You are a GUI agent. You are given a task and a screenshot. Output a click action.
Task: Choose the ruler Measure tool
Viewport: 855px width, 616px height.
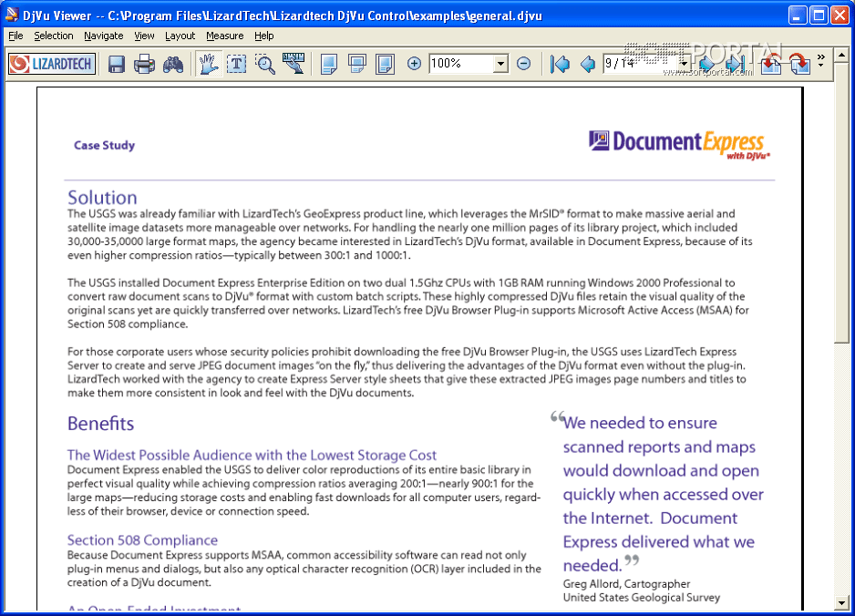pyautogui.click(x=294, y=63)
